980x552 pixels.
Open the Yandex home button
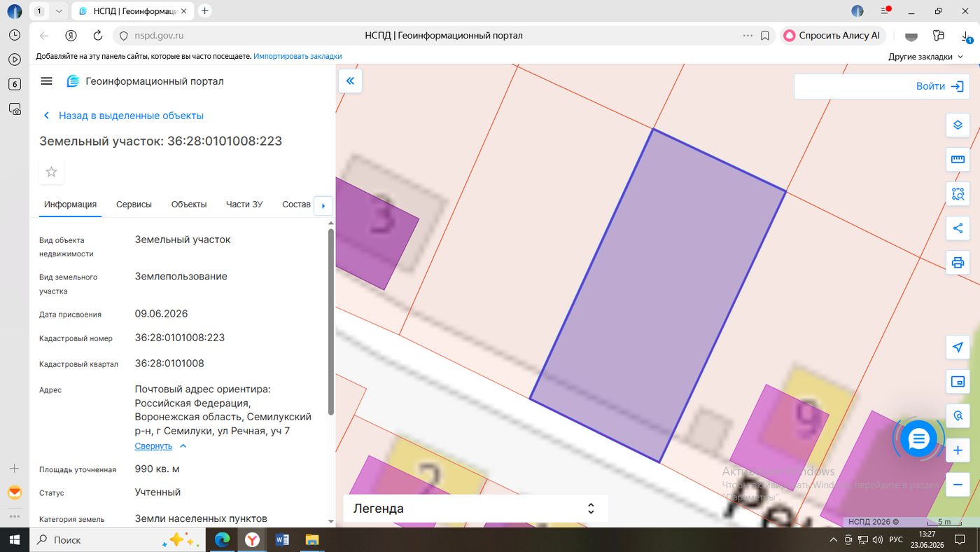[71, 36]
